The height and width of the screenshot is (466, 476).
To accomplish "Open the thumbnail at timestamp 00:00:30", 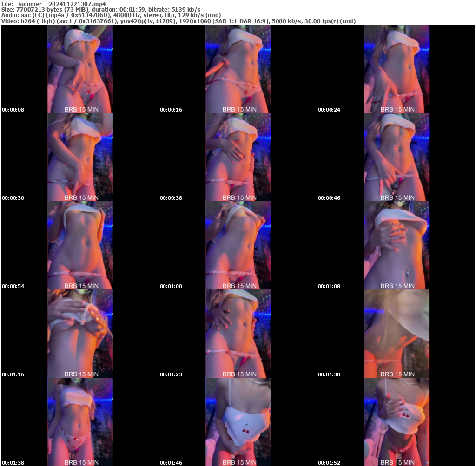I will 79,156.
